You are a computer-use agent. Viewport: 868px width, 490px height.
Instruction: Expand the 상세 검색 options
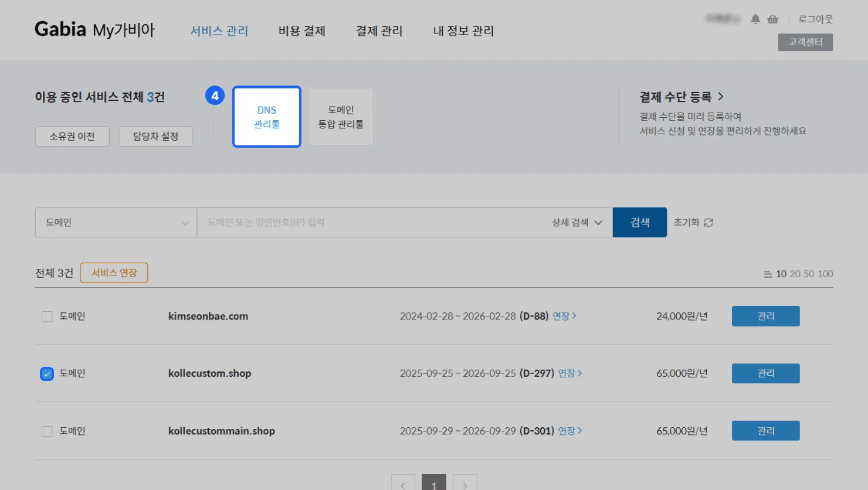[577, 223]
